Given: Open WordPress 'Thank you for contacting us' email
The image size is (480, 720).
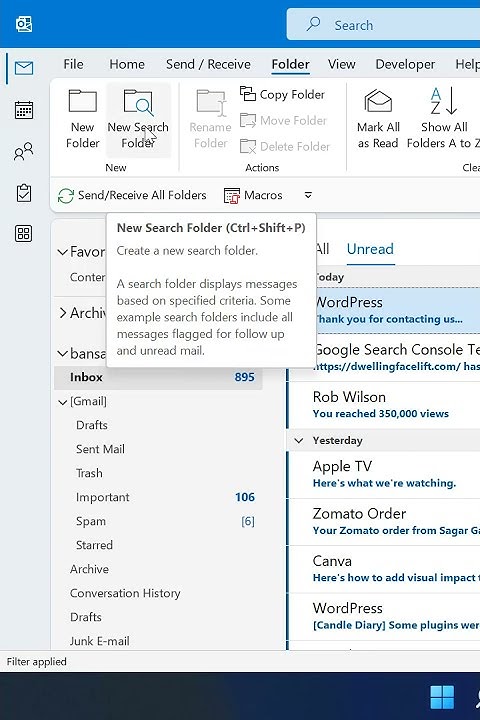Looking at the screenshot, I should [398, 310].
